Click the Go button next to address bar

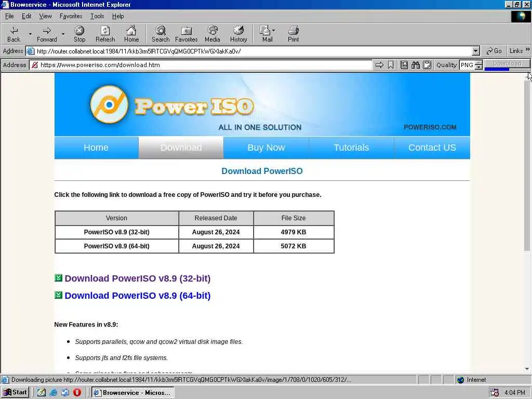click(x=494, y=51)
